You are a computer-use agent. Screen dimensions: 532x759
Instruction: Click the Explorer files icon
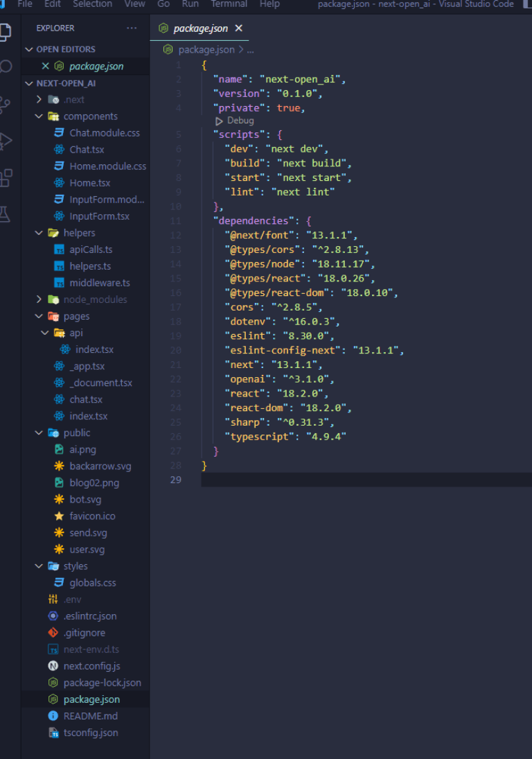point(6,31)
